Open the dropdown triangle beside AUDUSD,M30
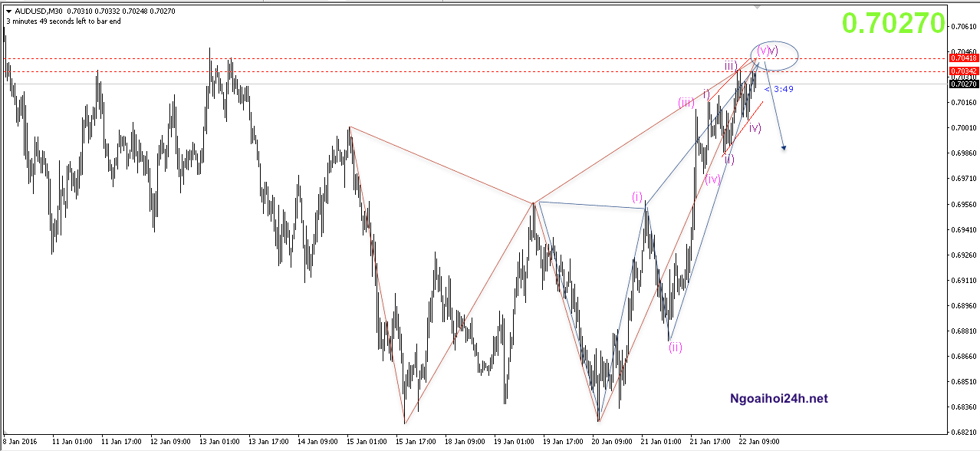This screenshot has height=451, width=980. pyautogui.click(x=8, y=12)
